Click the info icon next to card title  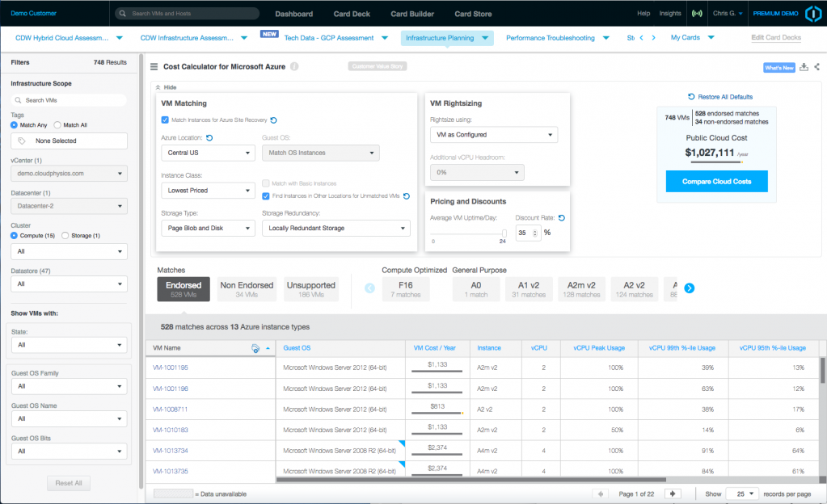coord(294,67)
